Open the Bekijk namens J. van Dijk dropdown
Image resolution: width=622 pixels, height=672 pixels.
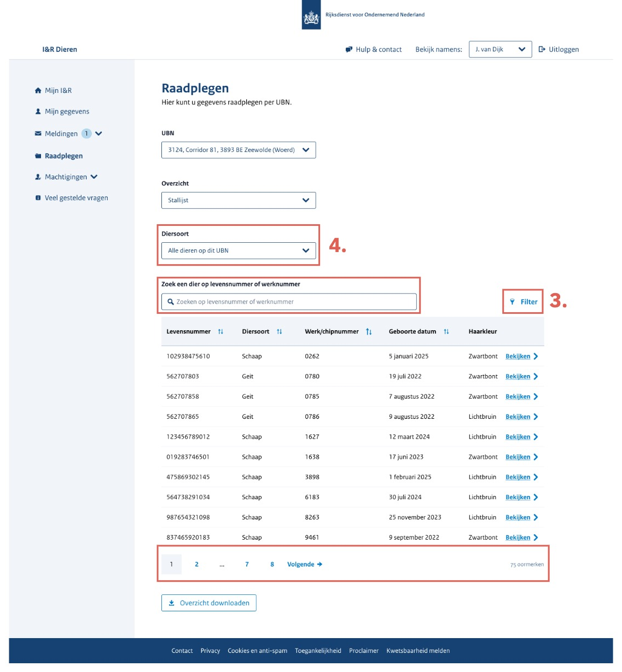(x=500, y=49)
